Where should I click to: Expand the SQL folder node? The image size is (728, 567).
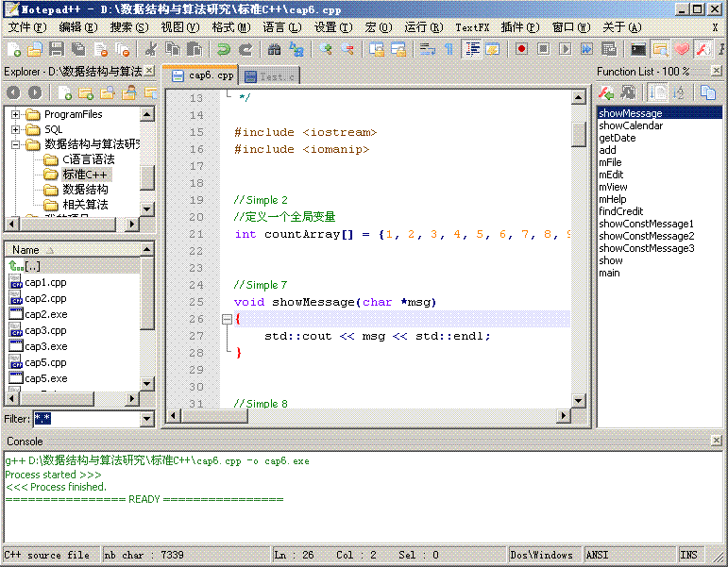pos(15,129)
